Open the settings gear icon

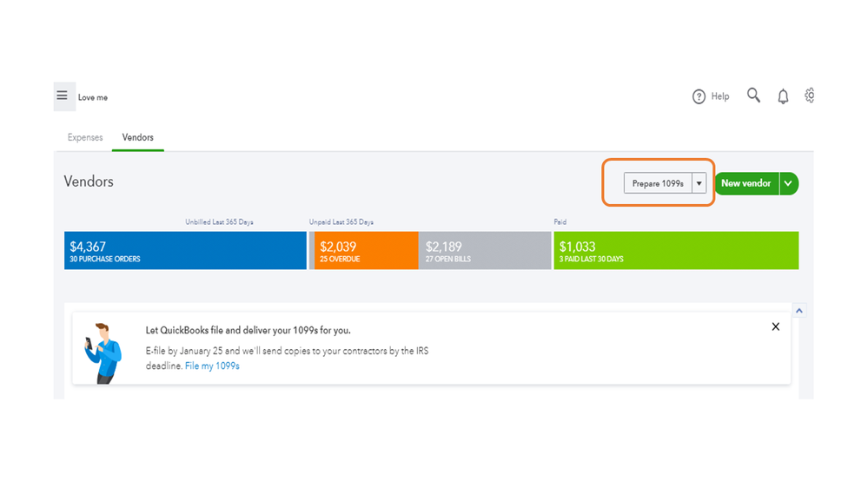(x=810, y=96)
